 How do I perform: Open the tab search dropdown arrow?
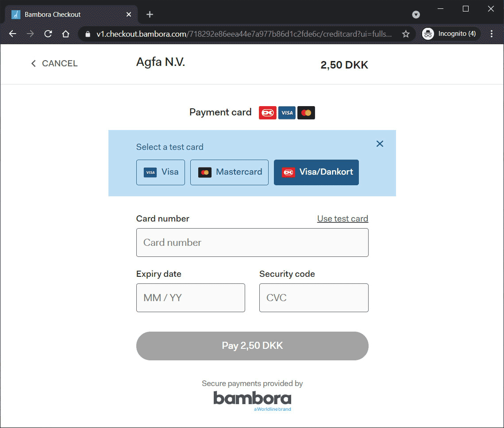pos(416,15)
